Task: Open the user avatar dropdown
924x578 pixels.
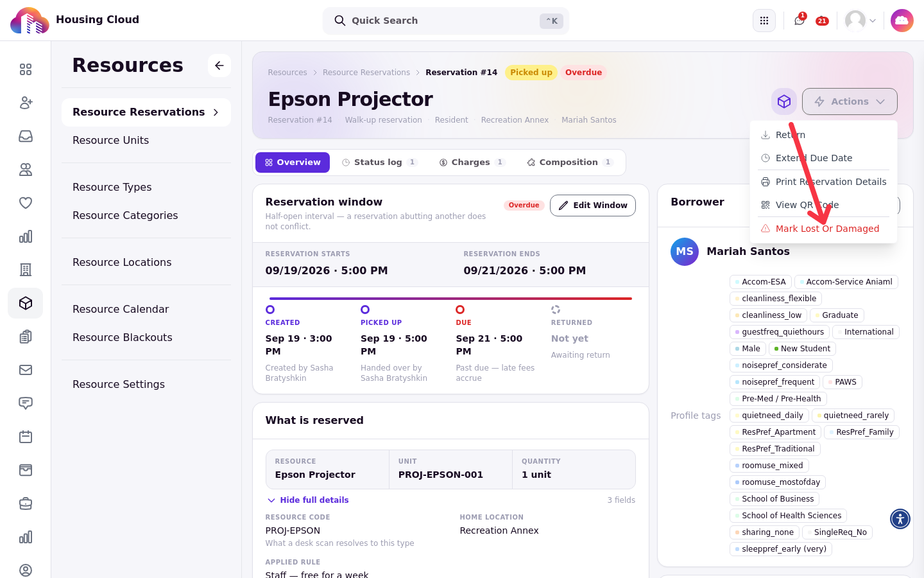Action: pos(860,21)
